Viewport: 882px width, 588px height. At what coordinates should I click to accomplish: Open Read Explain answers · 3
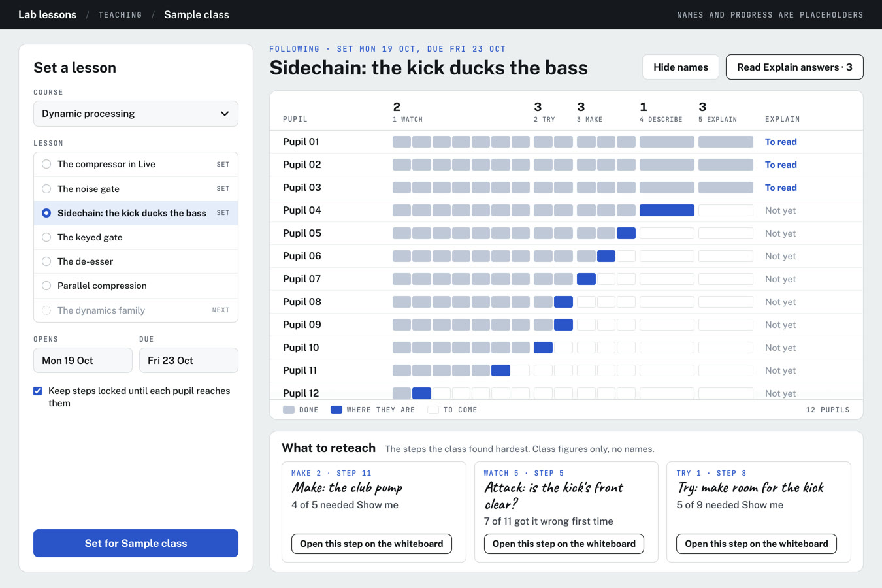click(x=794, y=67)
